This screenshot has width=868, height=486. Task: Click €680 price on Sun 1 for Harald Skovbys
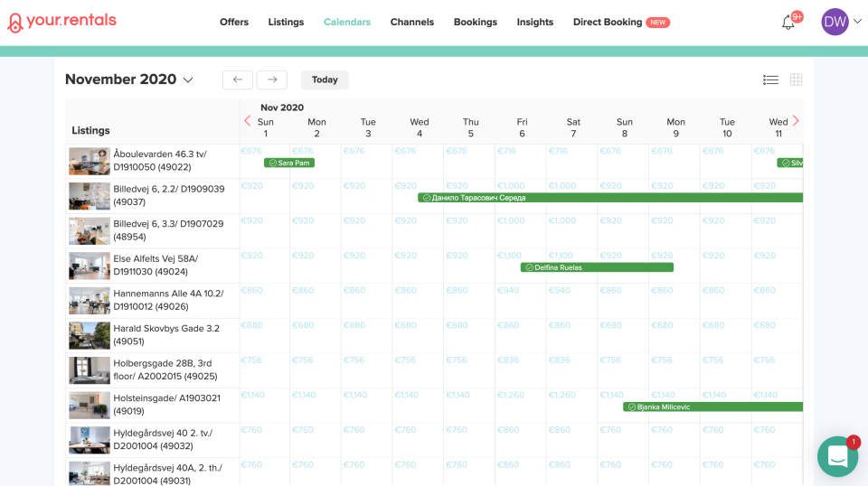click(252, 325)
